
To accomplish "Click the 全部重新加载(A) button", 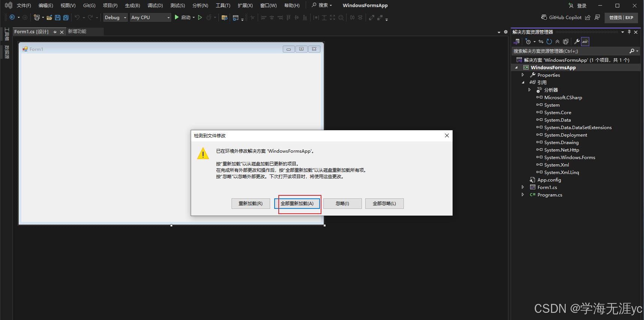I will click(x=297, y=204).
